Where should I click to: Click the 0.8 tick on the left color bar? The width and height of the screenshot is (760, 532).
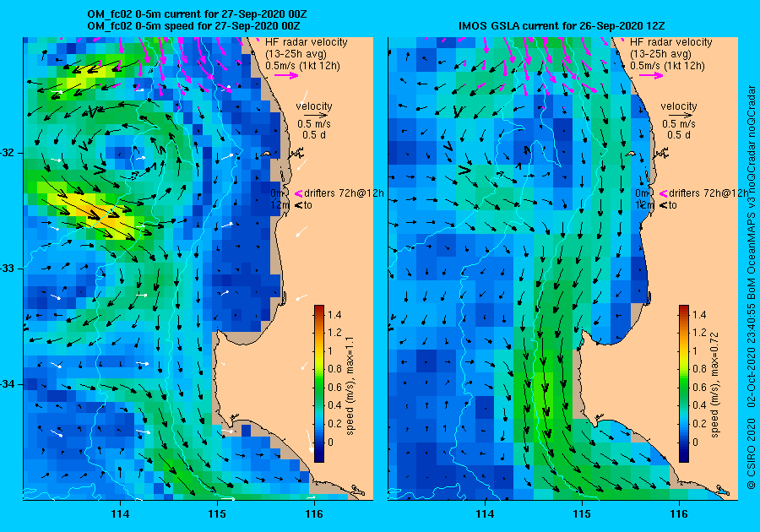tap(334, 369)
